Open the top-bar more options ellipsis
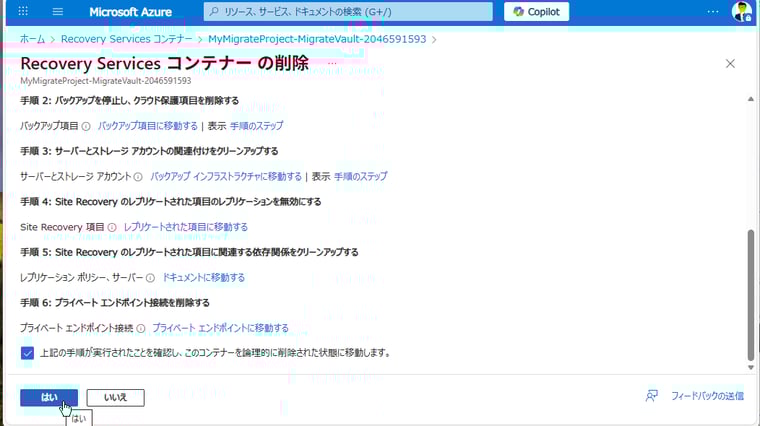 click(x=712, y=12)
